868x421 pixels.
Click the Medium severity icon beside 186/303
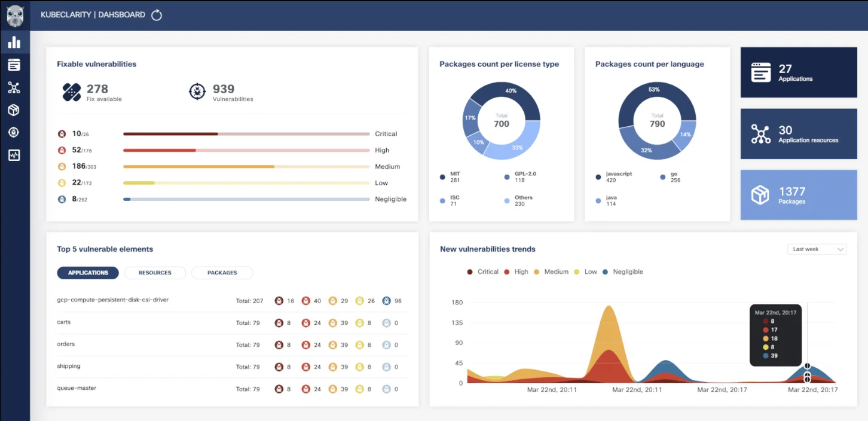coord(62,166)
